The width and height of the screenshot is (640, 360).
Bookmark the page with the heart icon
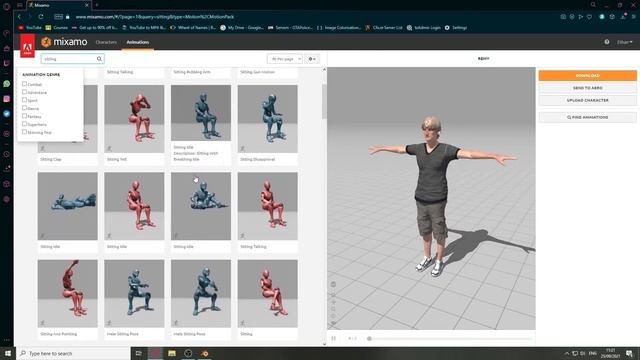[589, 17]
